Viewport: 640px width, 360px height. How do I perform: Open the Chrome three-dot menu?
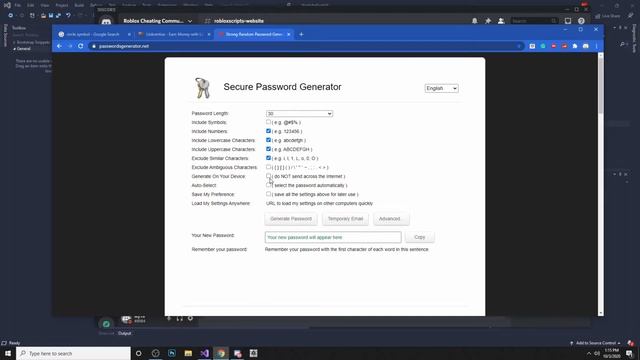596,46
